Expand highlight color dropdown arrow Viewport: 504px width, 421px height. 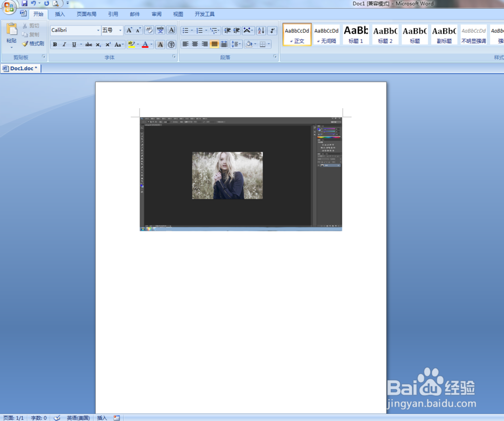click(138, 44)
